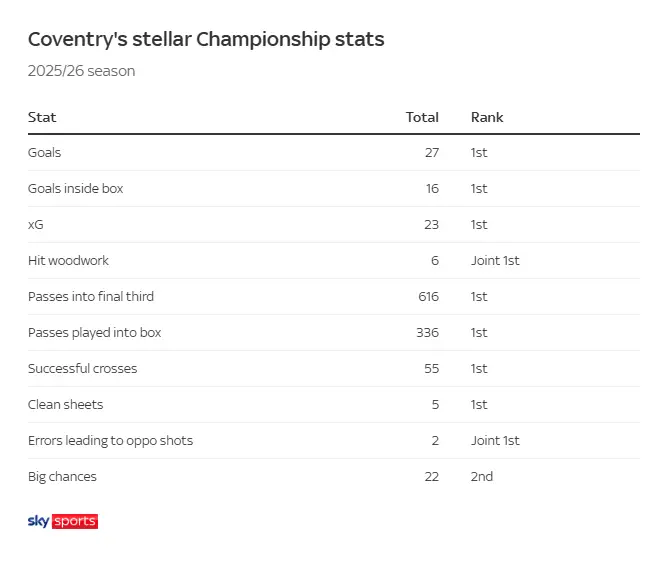Select the Goals row label

pyautogui.click(x=44, y=153)
